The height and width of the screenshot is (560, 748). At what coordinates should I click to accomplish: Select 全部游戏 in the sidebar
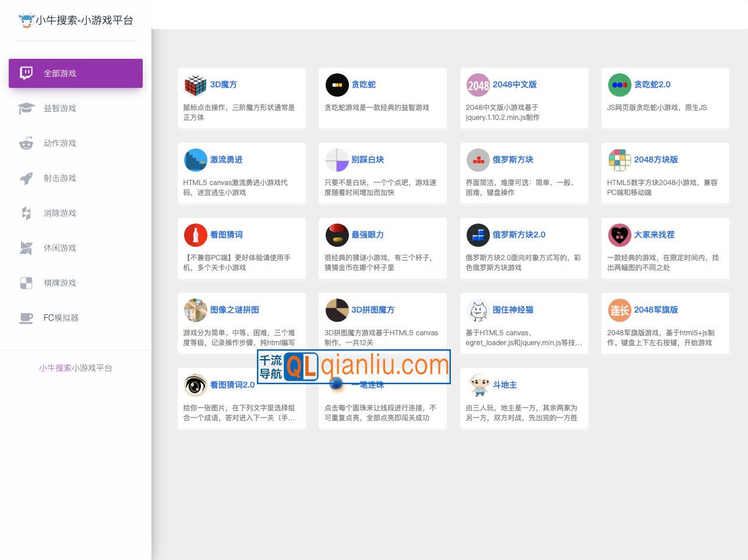[76, 73]
